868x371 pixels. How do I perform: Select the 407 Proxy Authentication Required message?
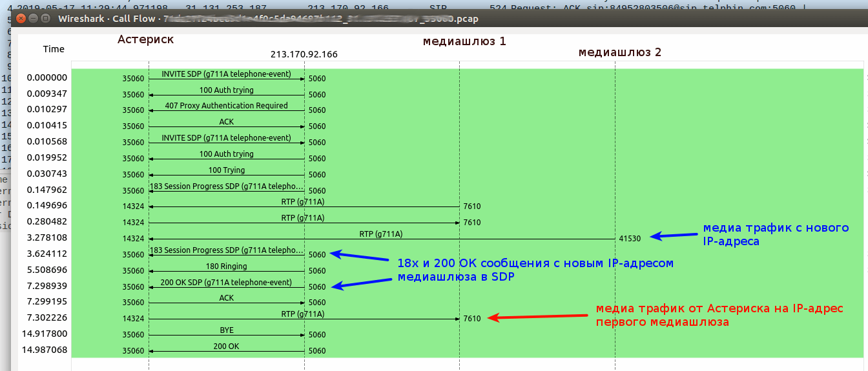(x=227, y=106)
